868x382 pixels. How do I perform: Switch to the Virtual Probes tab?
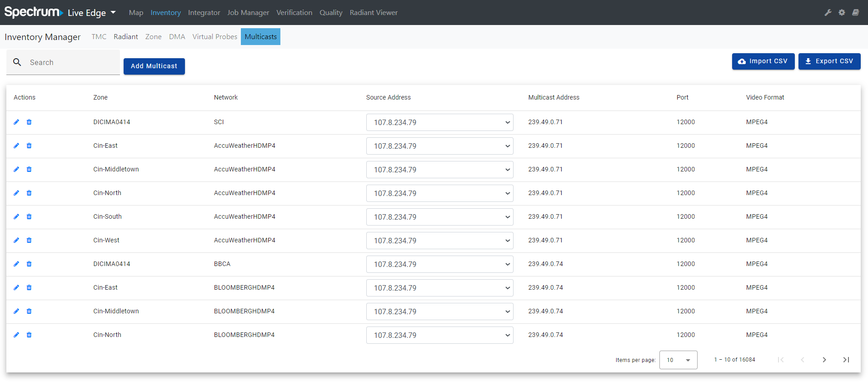click(x=215, y=37)
